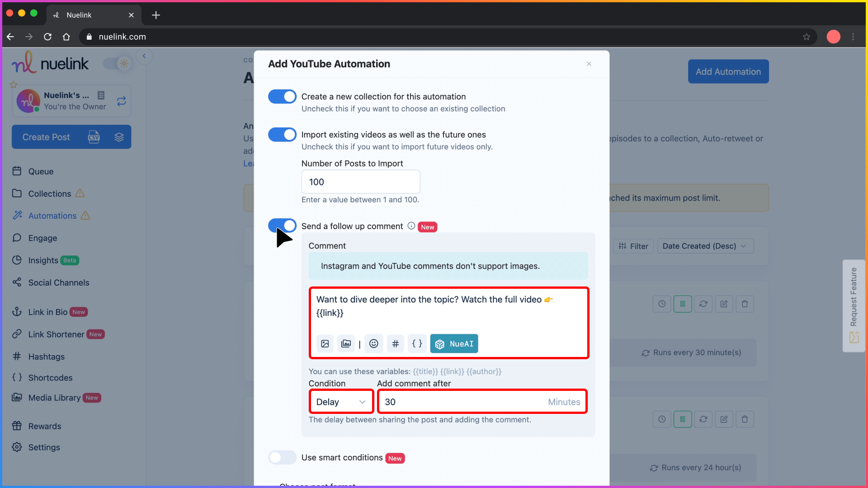The height and width of the screenshot is (488, 868).
Task: Click the Number of Posts to Import field
Action: click(361, 182)
